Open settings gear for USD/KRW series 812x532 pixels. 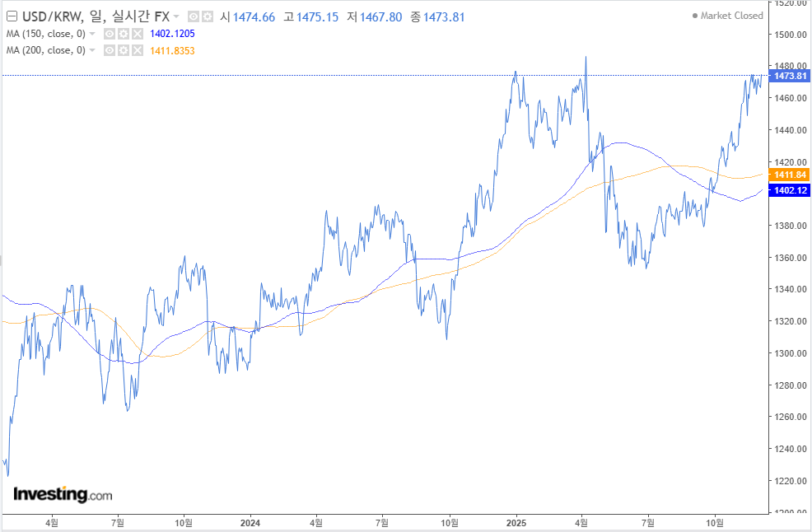[x=208, y=17]
